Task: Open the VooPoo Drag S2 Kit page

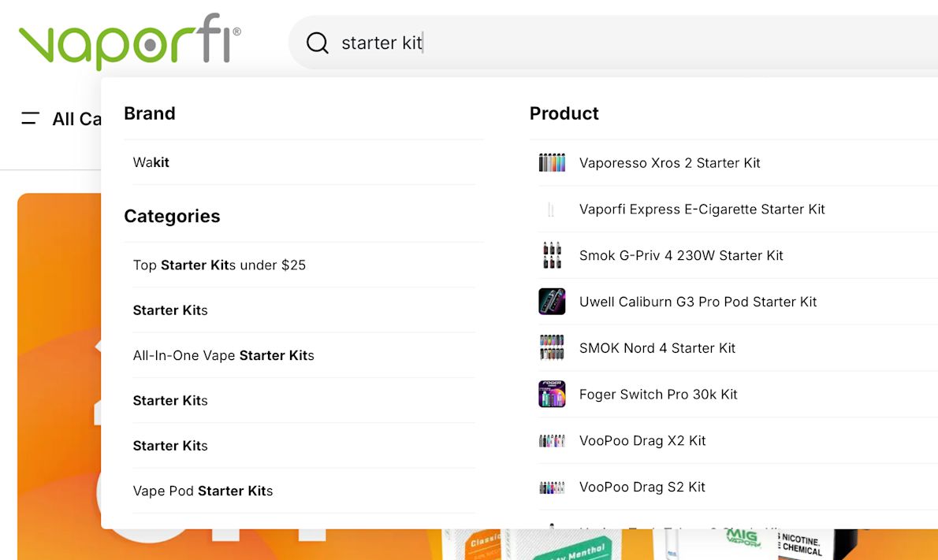Action: click(642, 487)
